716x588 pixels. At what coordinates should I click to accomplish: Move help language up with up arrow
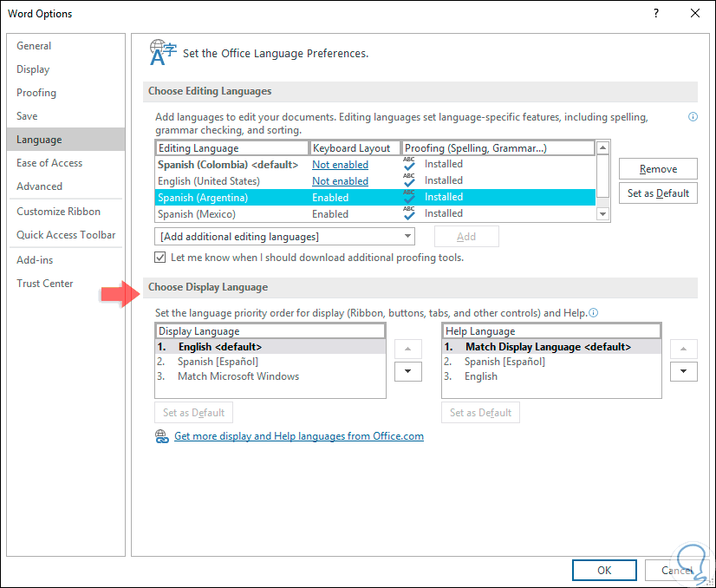coord(684,349)
